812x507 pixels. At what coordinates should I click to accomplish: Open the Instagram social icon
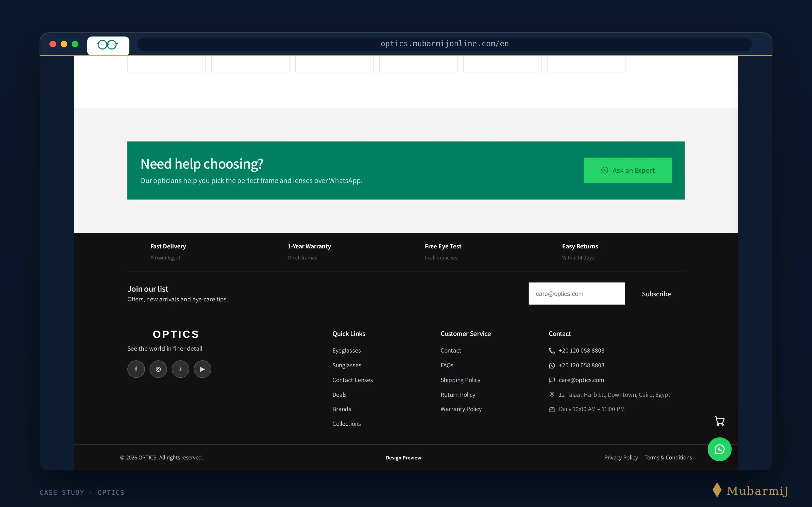point(158,369)
